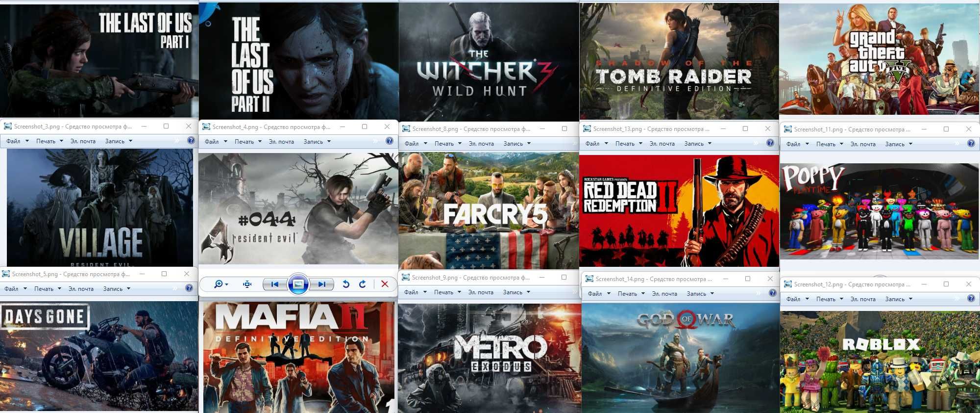The height and width of the screenshot is (413, 980).
Task: Click the Screenshot_5.png title bar app icon
Action: tap(5, 274)
